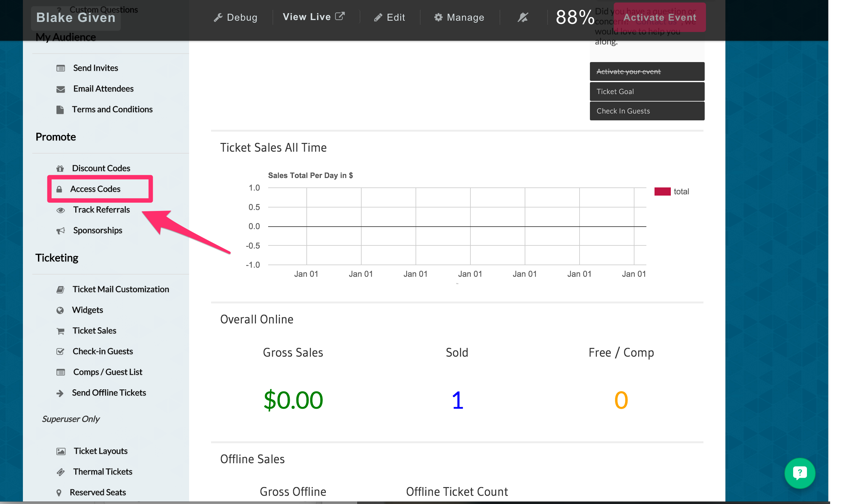Open the Sponsorships link

(98, 230)
